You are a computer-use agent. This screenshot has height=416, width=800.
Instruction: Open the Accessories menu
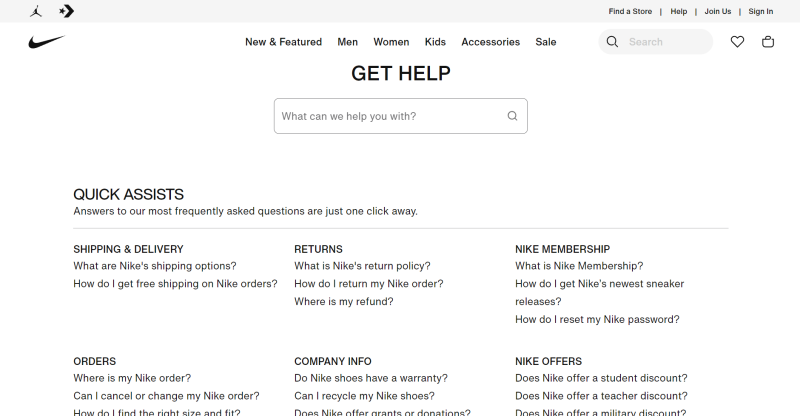(490, 42)
